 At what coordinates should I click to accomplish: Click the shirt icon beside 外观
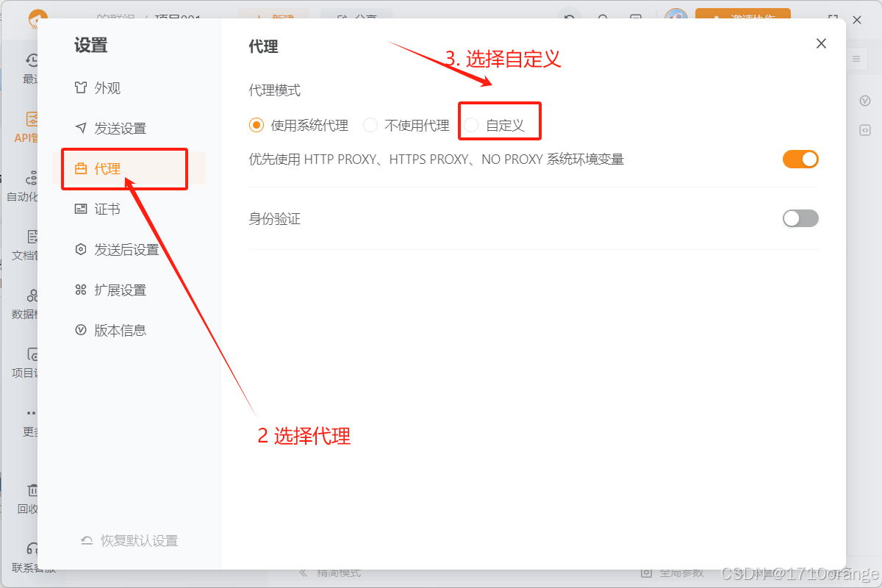(81, 88)
